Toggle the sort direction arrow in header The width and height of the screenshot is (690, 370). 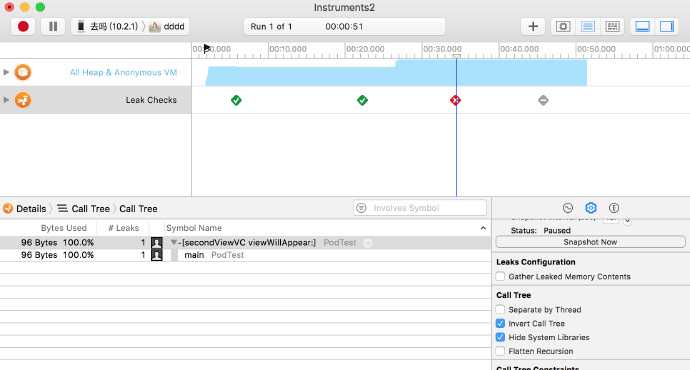(483, 228)
